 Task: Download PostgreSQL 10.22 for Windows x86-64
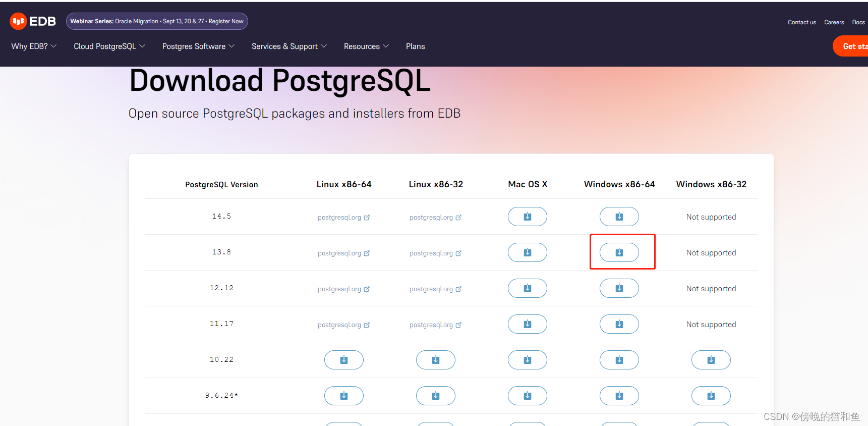(619, 360)
